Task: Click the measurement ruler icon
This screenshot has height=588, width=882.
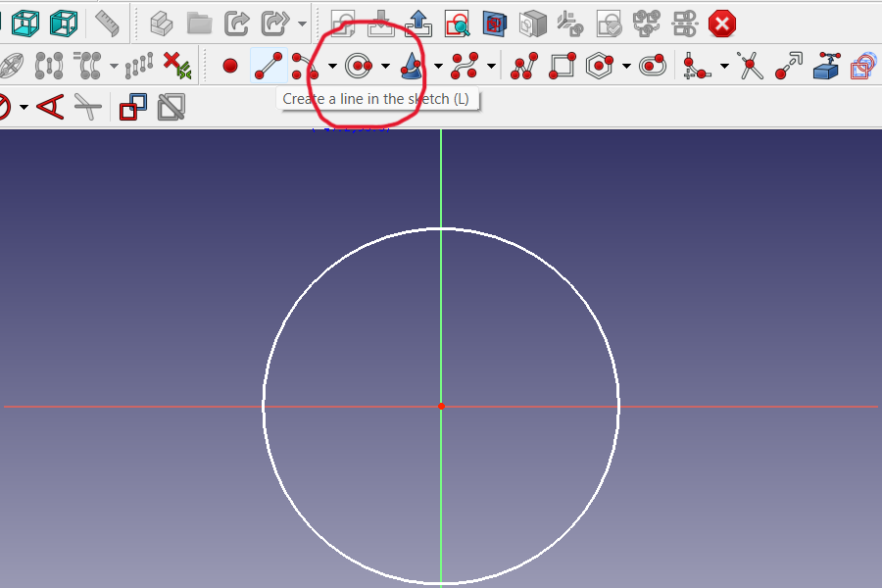Action: point(108,22)
